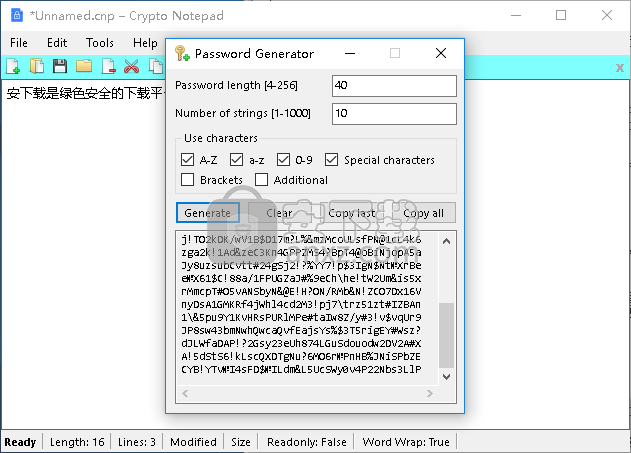
Task: Click the password list vertical scrollbar thumb
Action: click(x=446, y=335)
